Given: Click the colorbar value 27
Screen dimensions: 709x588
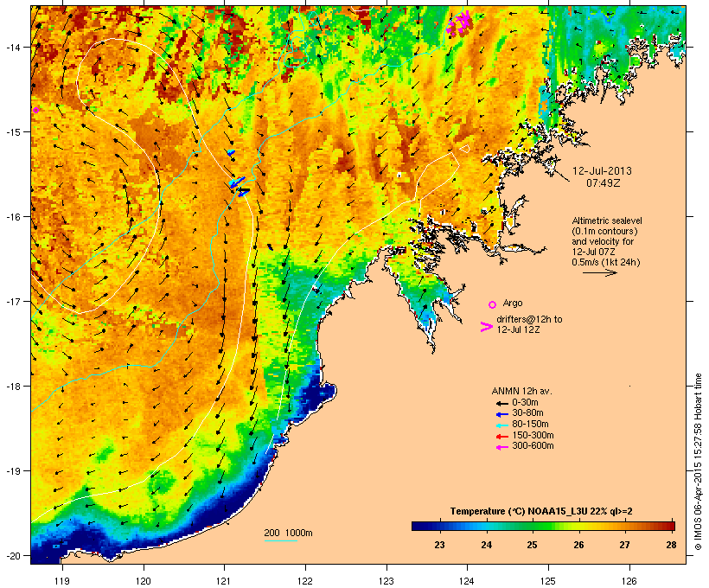Looking at the screenshot, I should click(x=625, y=545).
